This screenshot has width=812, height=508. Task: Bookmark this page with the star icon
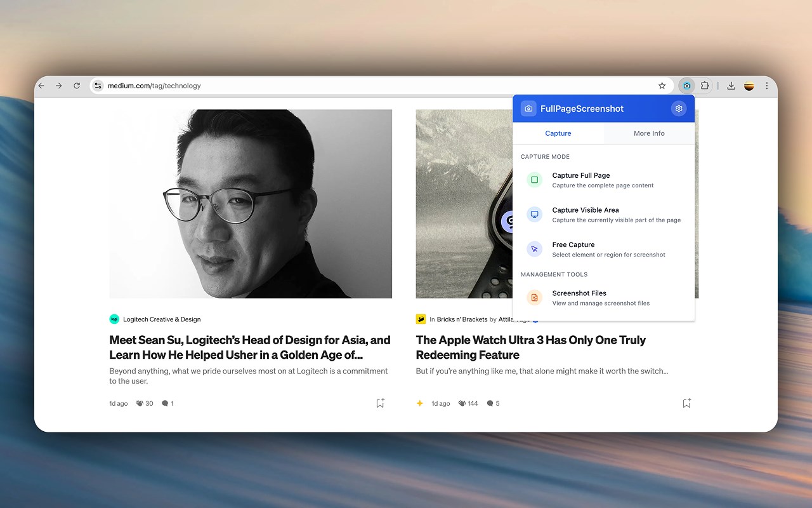[662, 86]
